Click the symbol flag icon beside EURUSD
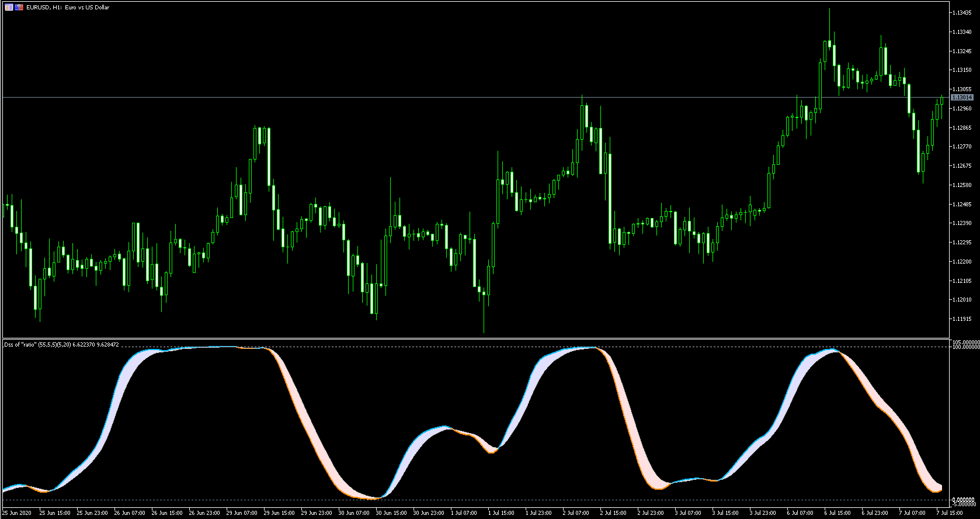 pyautogui.click(x=19, y=8)
